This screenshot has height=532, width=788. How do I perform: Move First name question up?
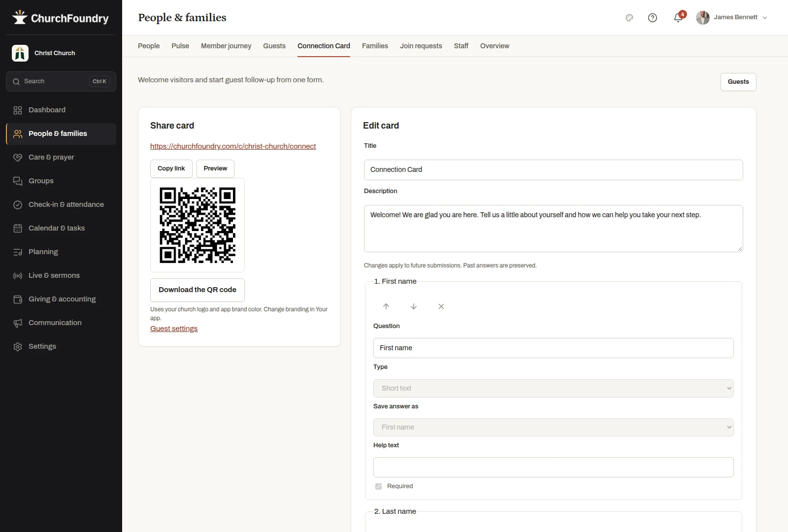[x=386, y=306]
